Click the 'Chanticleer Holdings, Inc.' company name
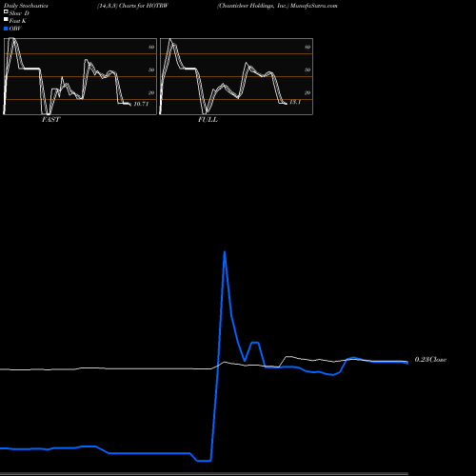Screen dimensions: 476x476 pos(253,6)
